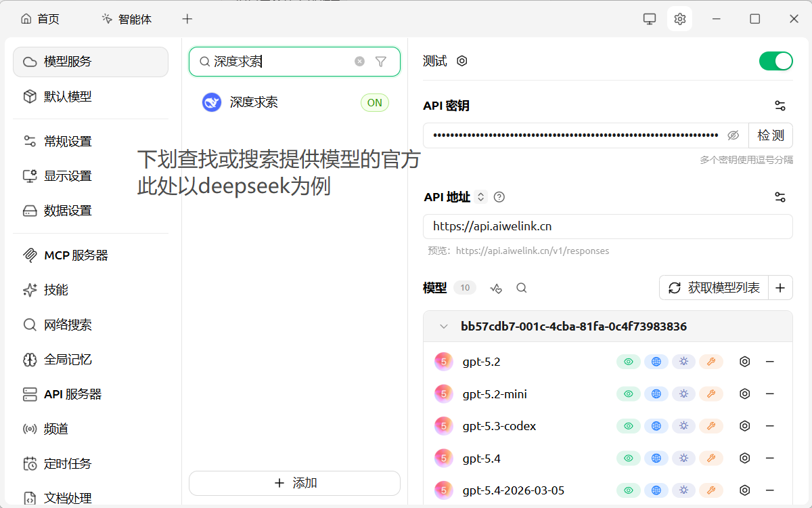Switch to the 智能体 tab
The width and height of the screenshot is (812, 508).
[x=127, y=19]
